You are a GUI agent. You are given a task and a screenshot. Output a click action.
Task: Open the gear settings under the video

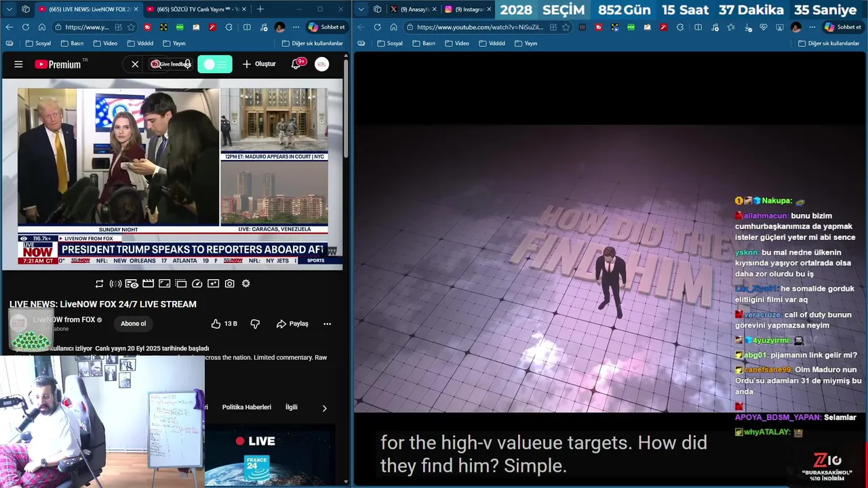(245, 283)
